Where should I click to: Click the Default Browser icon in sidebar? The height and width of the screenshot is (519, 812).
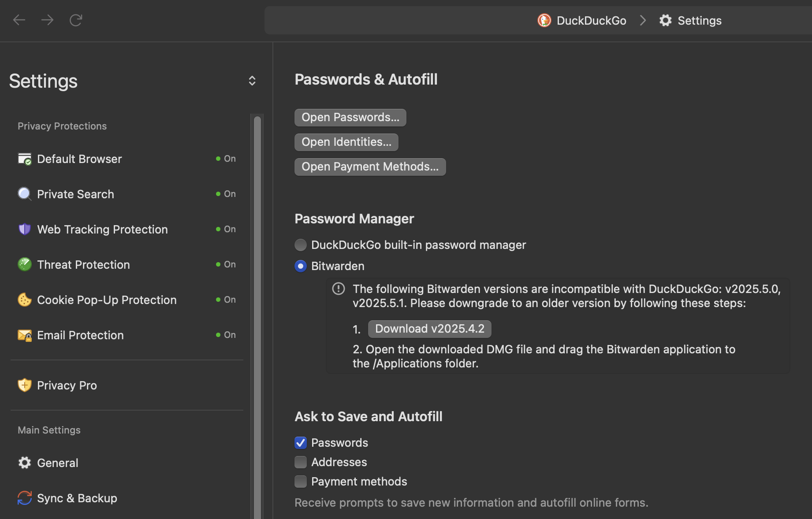point(25,159)
